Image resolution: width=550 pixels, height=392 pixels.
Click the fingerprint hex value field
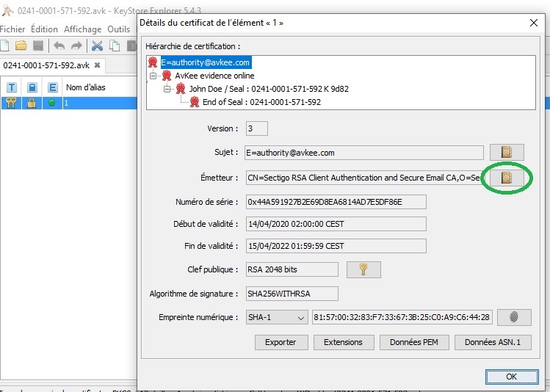pos(402,317)
